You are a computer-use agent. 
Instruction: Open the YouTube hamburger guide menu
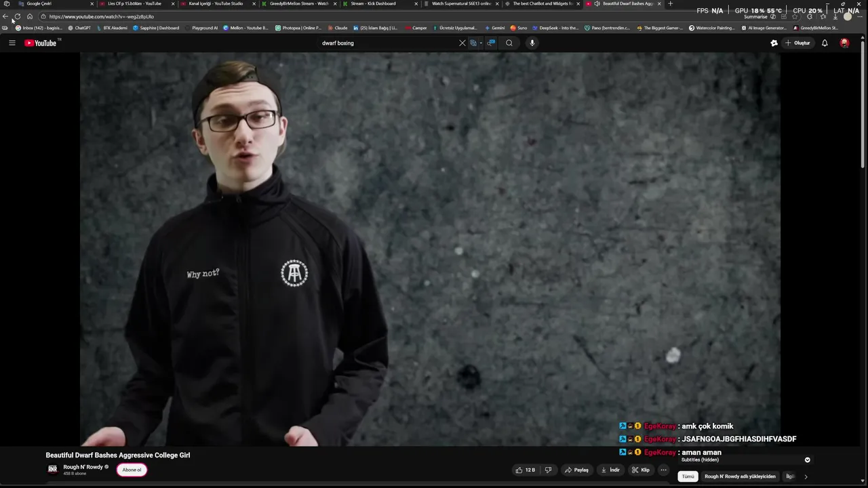[x=12, y=43]
